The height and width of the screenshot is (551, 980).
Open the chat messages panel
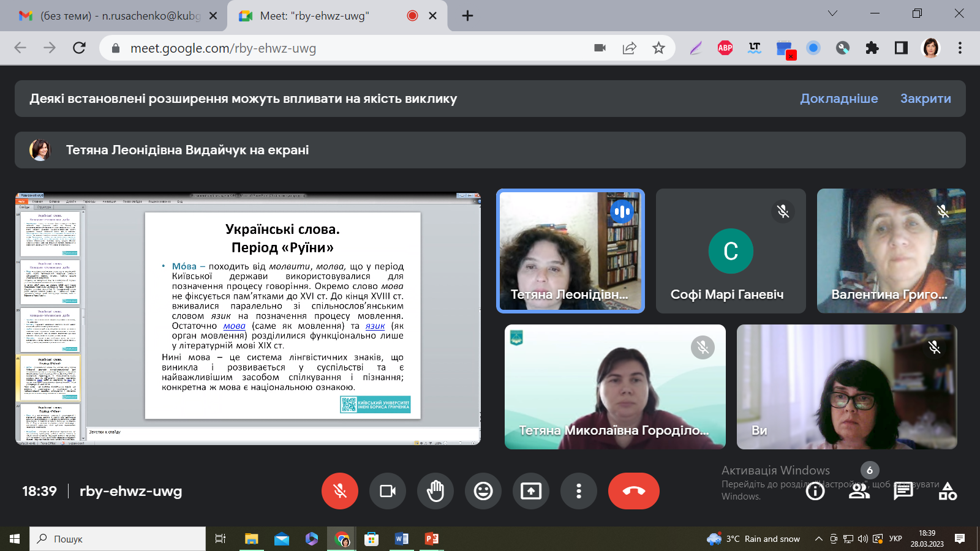coord(903,491)
